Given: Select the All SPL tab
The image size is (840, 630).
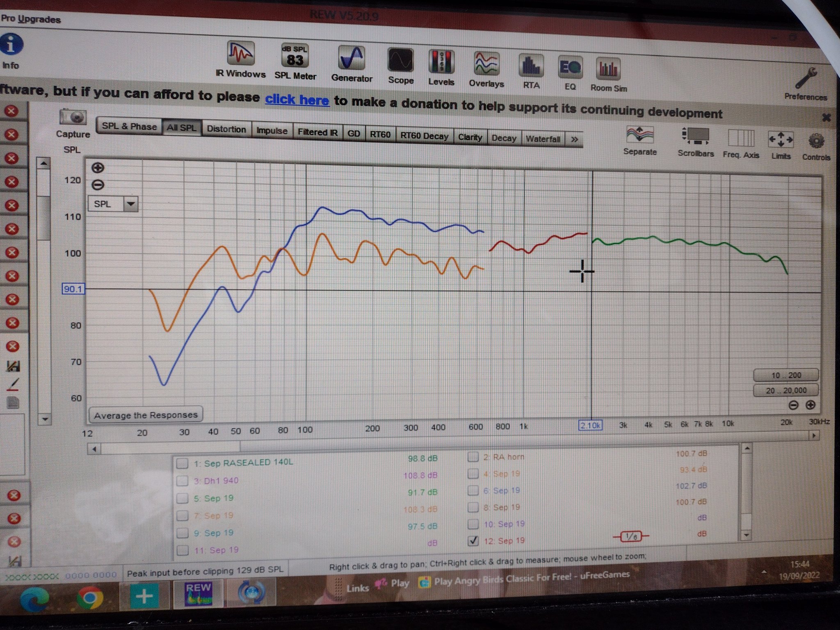Looking at the screenshot, I should 181,128.
